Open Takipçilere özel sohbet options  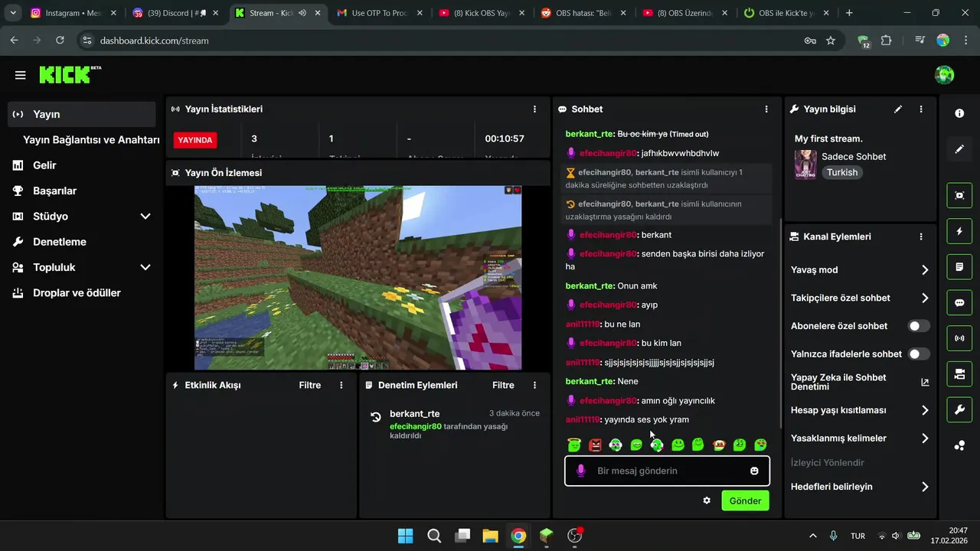tap(860, 298)
